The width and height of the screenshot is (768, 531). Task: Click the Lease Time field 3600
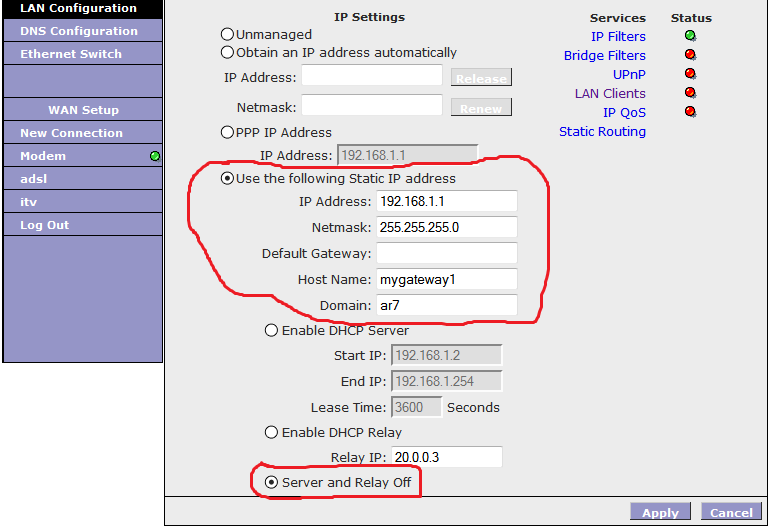pos(417,407)
